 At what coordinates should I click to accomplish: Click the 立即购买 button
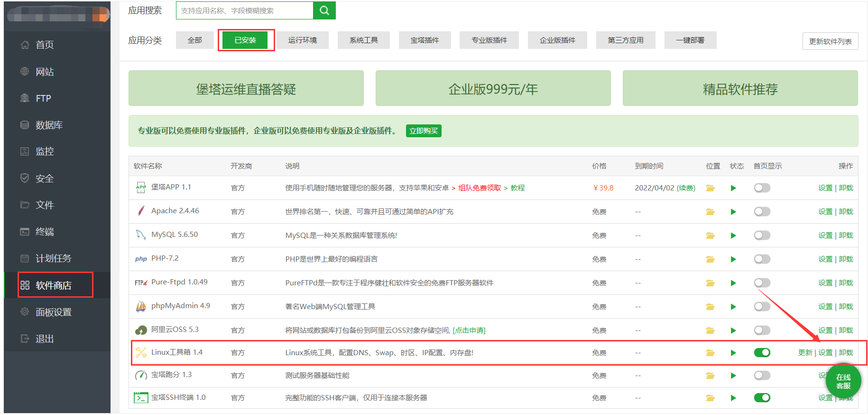(x=424, y=131)
